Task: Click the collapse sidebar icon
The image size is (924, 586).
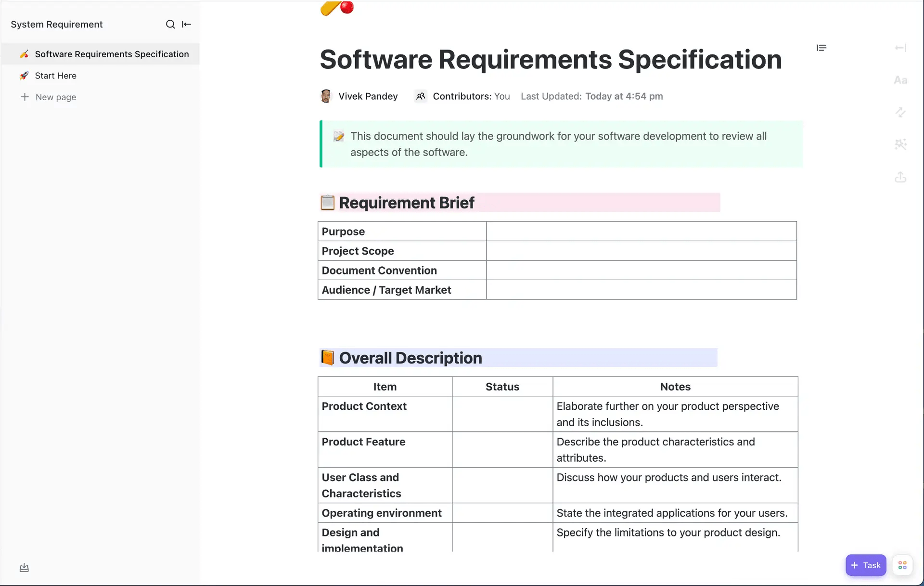Action: [187, 24]
